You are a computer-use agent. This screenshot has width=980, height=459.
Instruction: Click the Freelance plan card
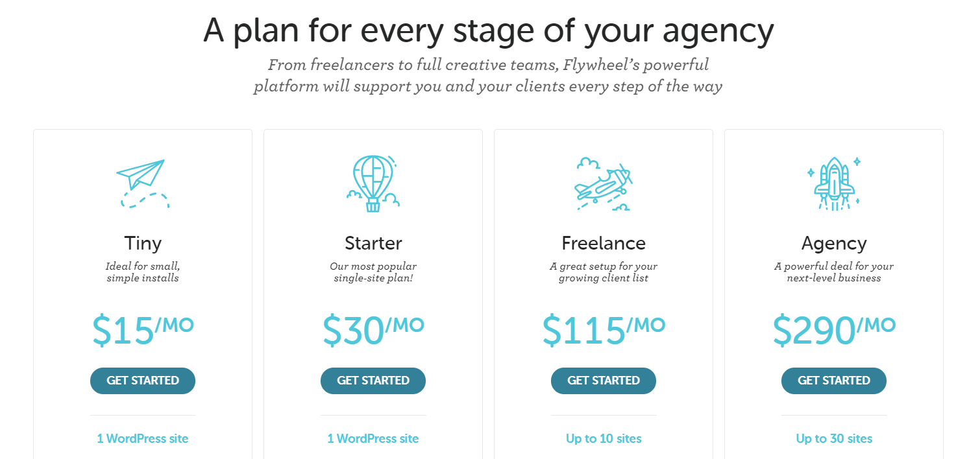604,292
